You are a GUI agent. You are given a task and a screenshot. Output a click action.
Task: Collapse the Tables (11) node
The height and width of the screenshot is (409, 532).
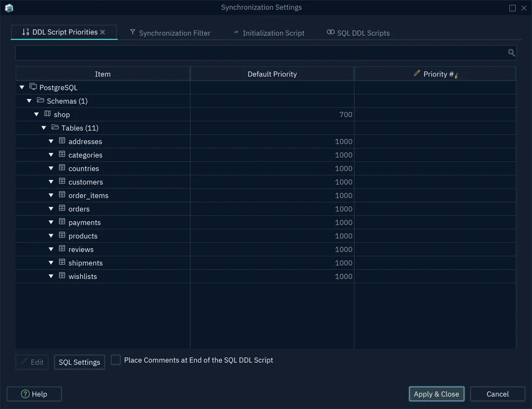click(44, 128)
